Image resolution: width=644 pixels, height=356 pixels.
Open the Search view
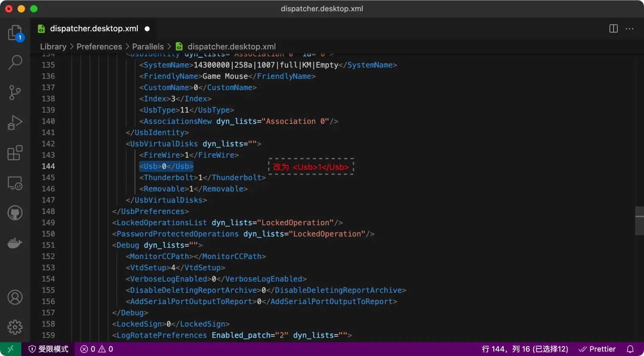[x=15, y=63]
